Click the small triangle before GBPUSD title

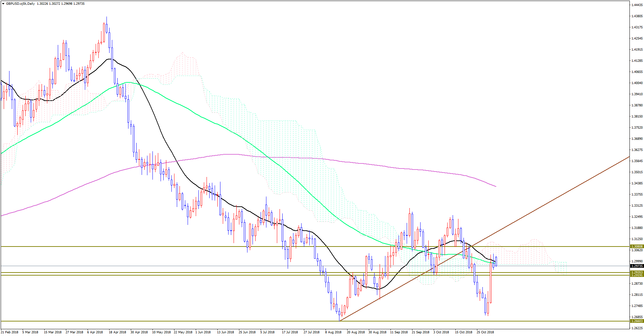pyautogui.click(x=3, y=4)
